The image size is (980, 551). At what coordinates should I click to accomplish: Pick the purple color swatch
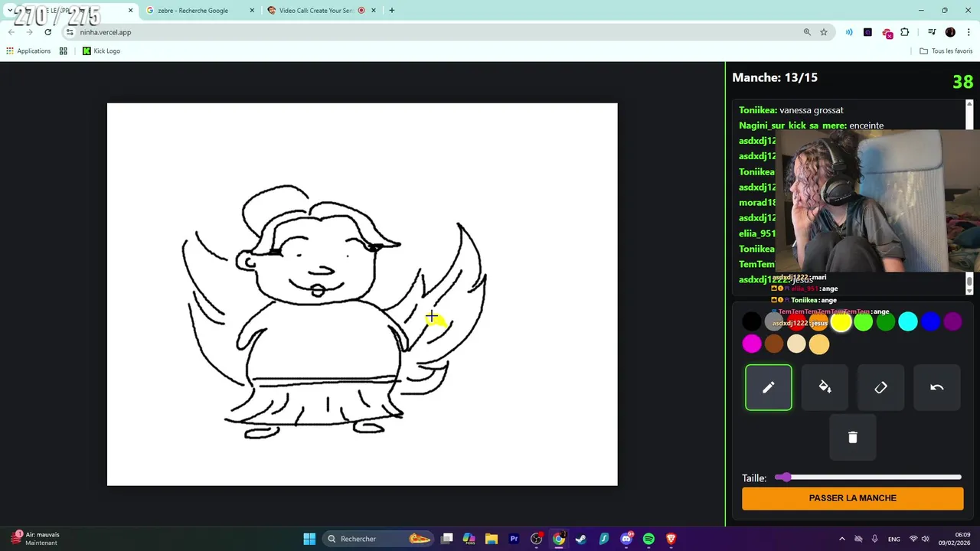[x=952, y=322]
